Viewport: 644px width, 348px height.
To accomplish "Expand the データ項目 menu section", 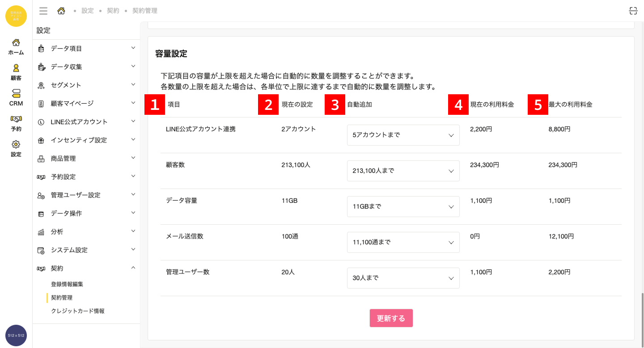I will point(87,48).
